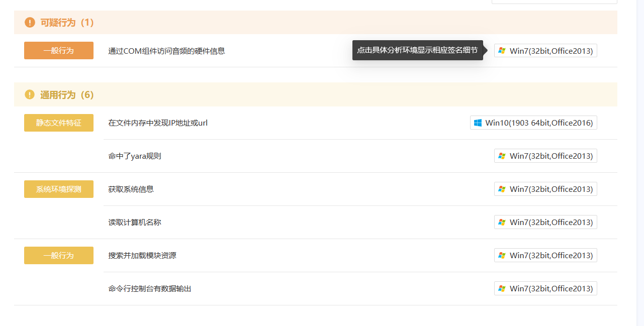Viewport: 644px width, 326px height.
Task: Click the Win7 logo in the 获取系统信息 row
Action: tap(502, 189)
